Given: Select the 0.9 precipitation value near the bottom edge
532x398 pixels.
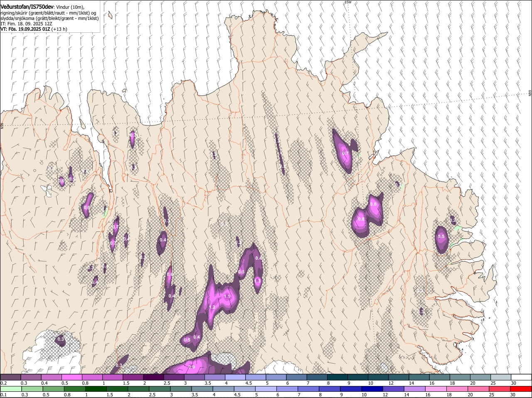Looking at the screenshot, I should tap(192, 367).
